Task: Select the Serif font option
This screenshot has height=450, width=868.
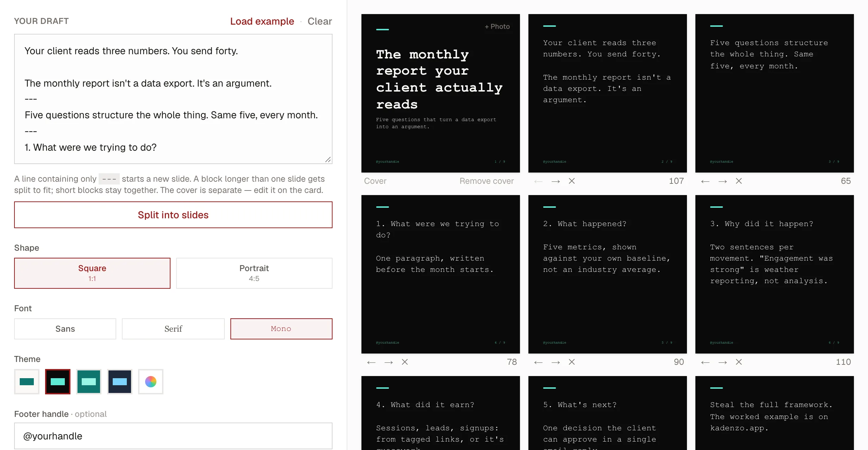Action: click(x=173, y=329)
